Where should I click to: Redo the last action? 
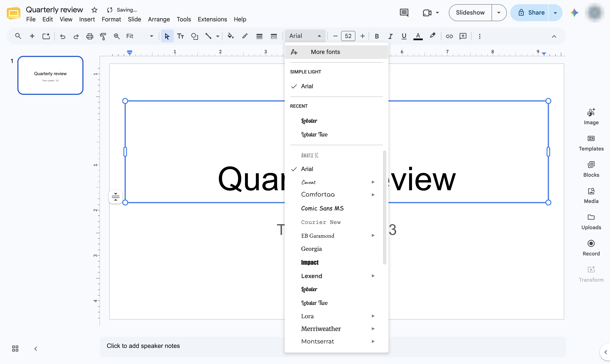coord(76,36)
